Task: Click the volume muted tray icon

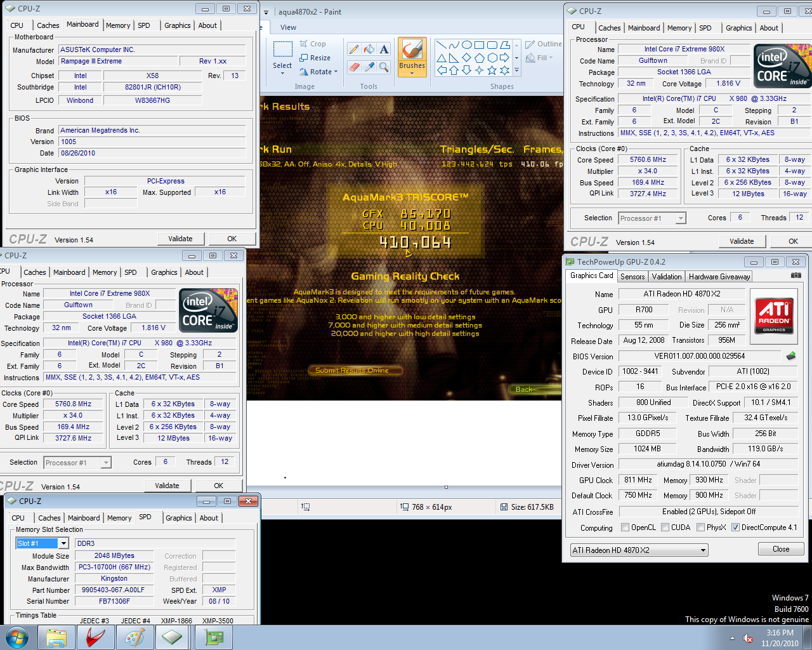Action: pos(749,639)
